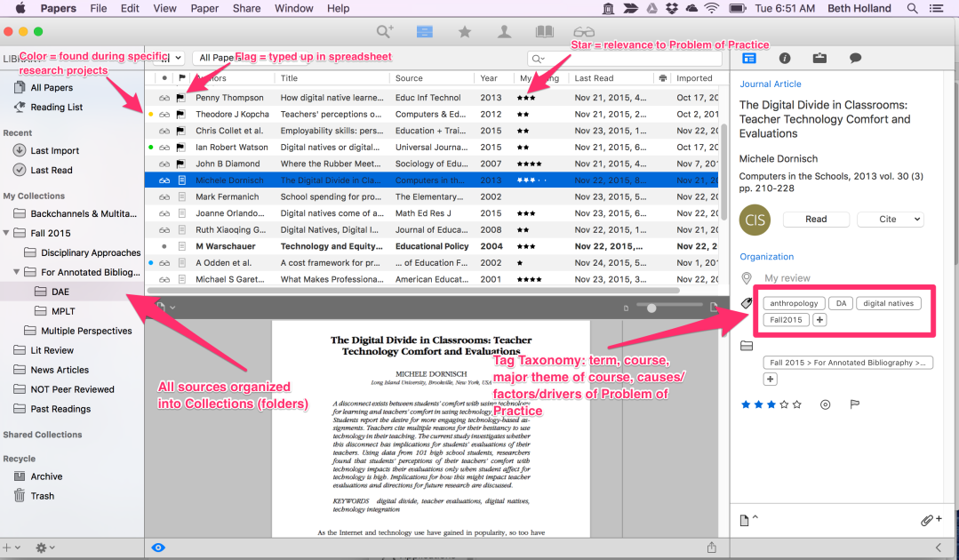Viewport: 959px width, 560px height.
Task: Open Spotlight search in the menu bar
Action: pyautogui.click(x=912, y=8)
